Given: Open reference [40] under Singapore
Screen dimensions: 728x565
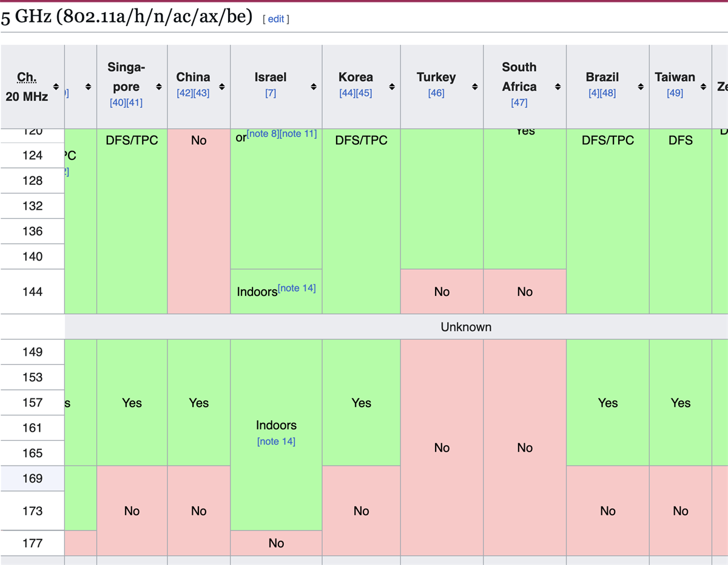Looking at the screenshot, I should 118,102.
